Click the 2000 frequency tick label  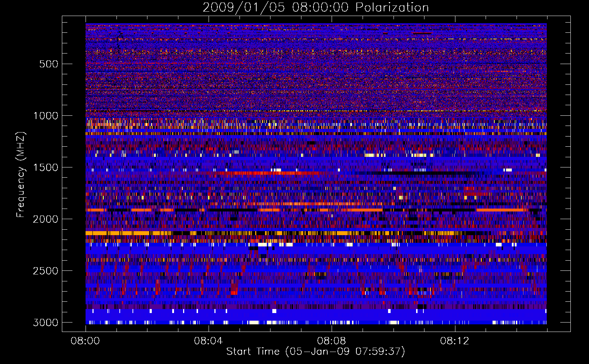(x=46, y=219)
